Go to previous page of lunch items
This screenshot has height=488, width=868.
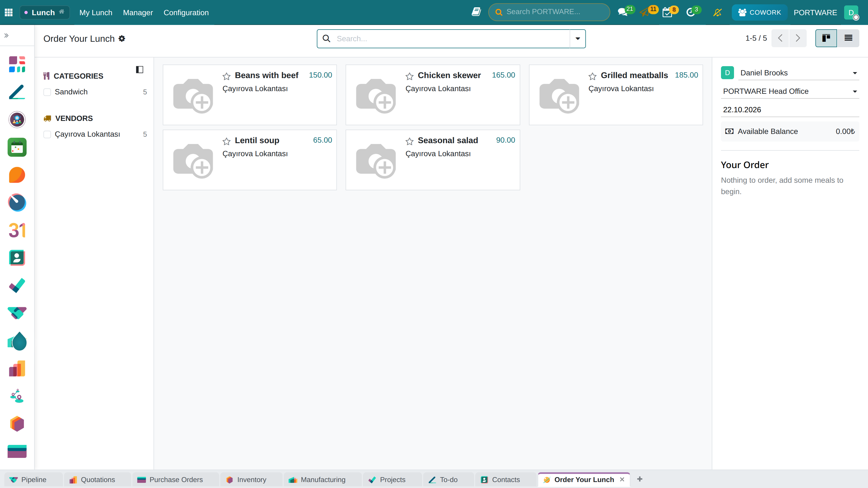click(780, 38)
